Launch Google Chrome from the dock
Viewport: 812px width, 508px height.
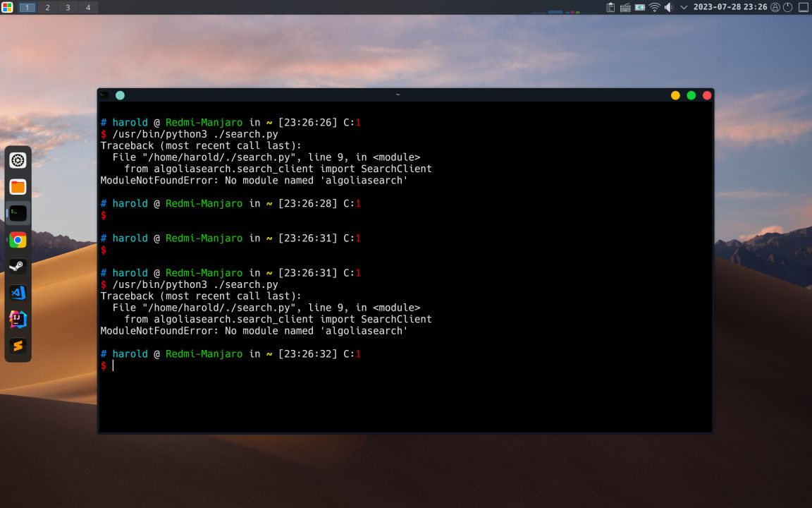(x=18, y=240)
